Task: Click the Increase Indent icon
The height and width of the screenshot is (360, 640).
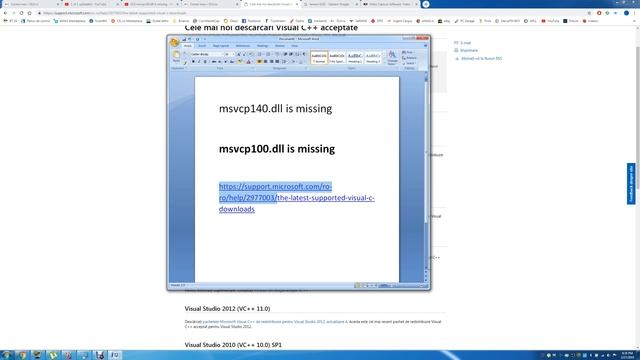Action: (291, 54)
